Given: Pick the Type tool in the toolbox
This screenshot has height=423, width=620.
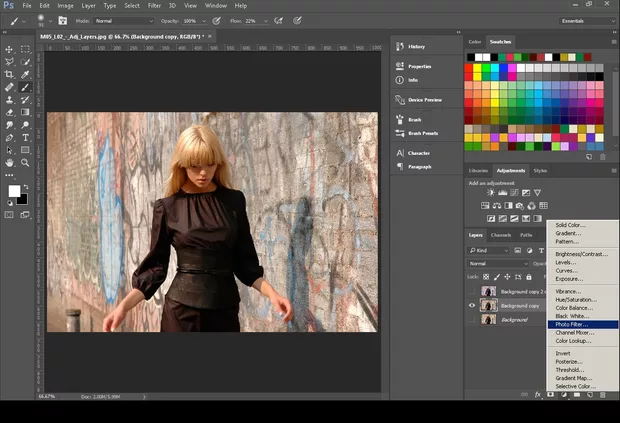Looking at the screenshot, I should pos(25,137).
